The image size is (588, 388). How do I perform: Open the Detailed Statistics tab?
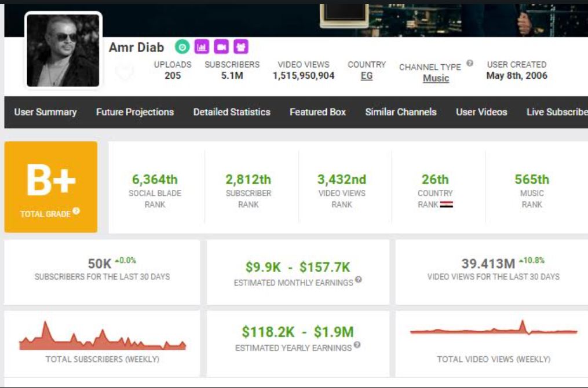232,112
